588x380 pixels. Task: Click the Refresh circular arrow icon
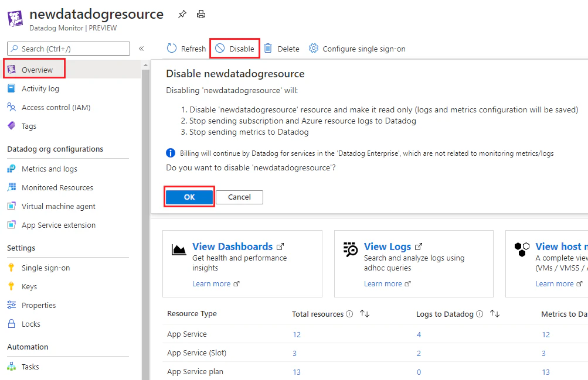171,48
